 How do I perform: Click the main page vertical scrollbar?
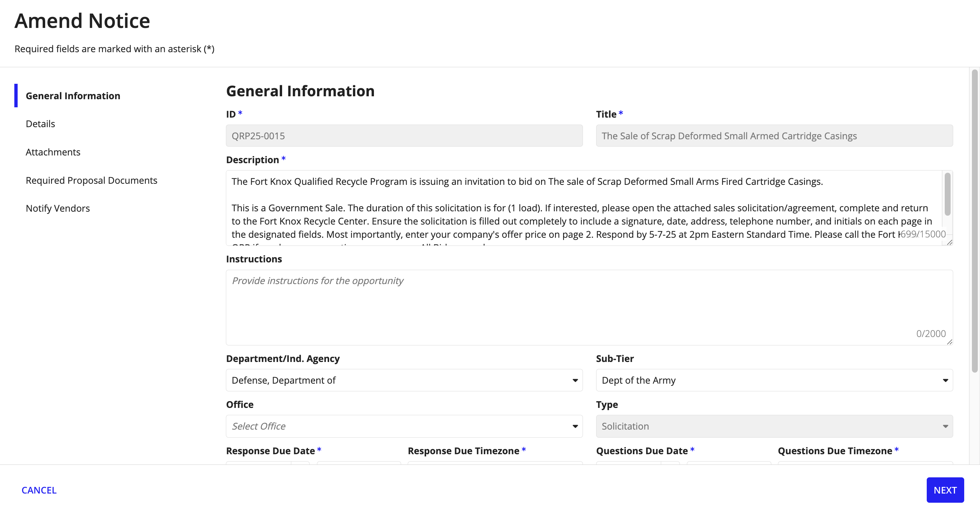(974, 221)
